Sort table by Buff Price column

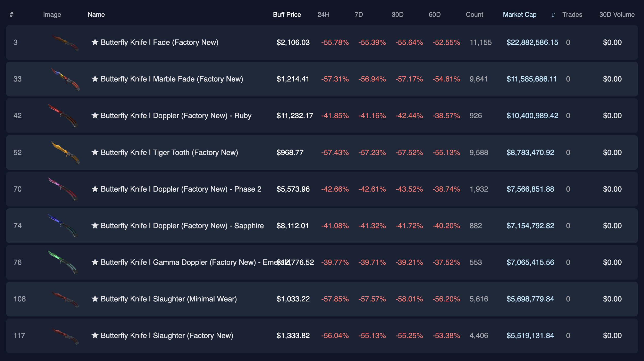pyautogui.click(x=287, y=15)
